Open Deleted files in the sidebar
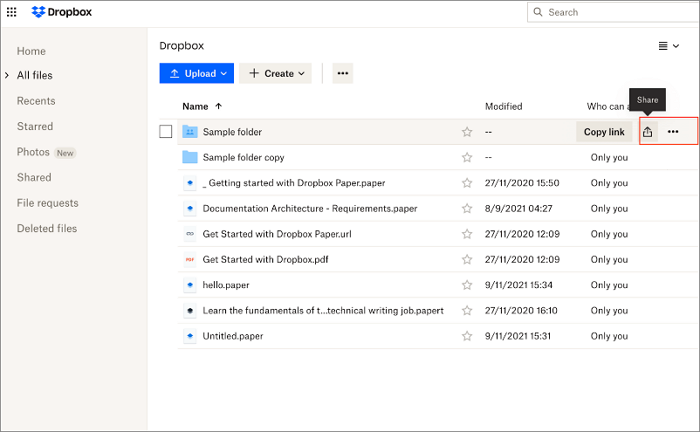This screenshot has width=700, height=432. [46, 228]
